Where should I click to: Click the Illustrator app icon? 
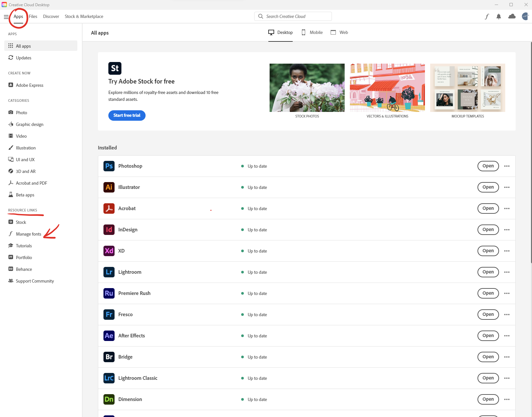tap(109, 187)
